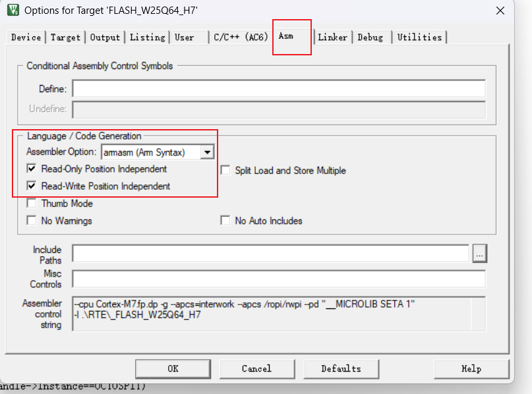532x394 pixels.
Task: Click the Assembler Option dropdown arrow
Action: pos(207,152)
